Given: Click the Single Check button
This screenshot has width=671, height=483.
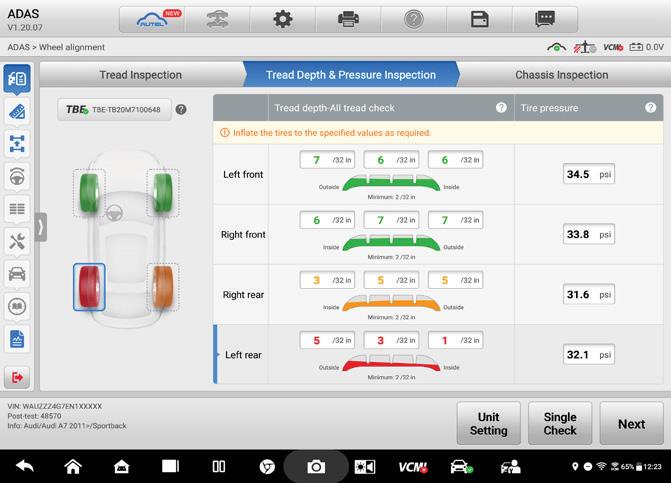Looking at the screenshot, I should 560,424.
